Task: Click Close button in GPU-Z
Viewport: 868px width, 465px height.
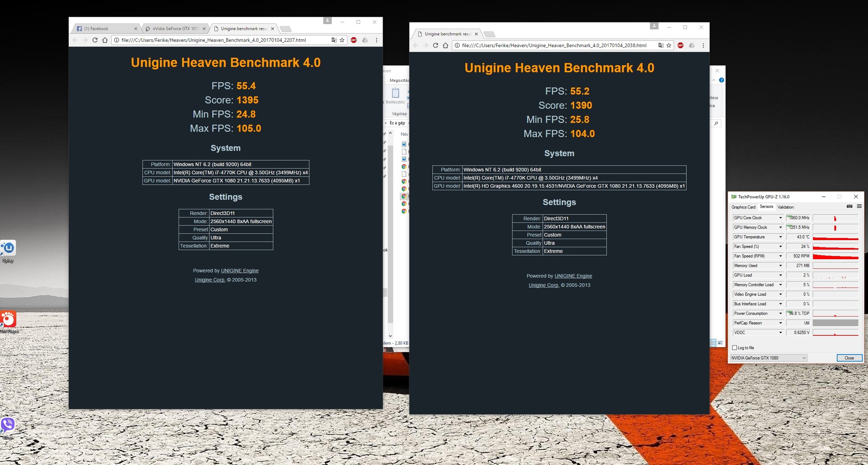Action: (849, 358)
